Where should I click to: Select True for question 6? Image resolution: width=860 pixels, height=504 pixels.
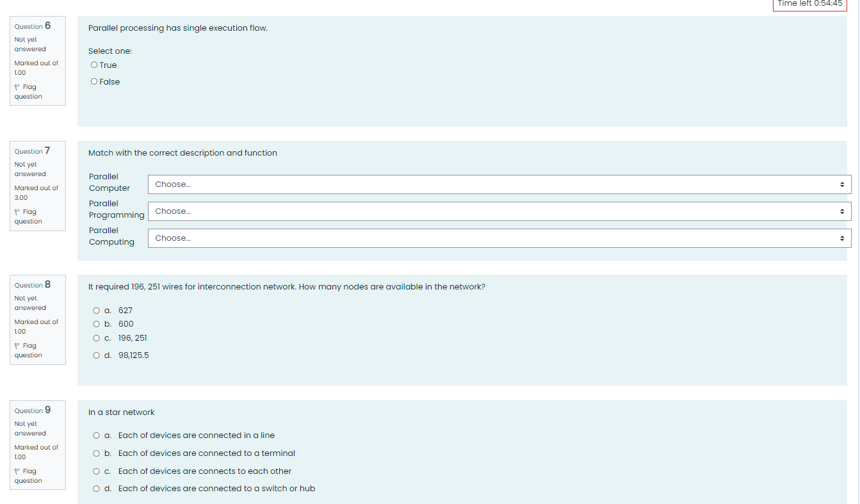[x=94, y=65]
